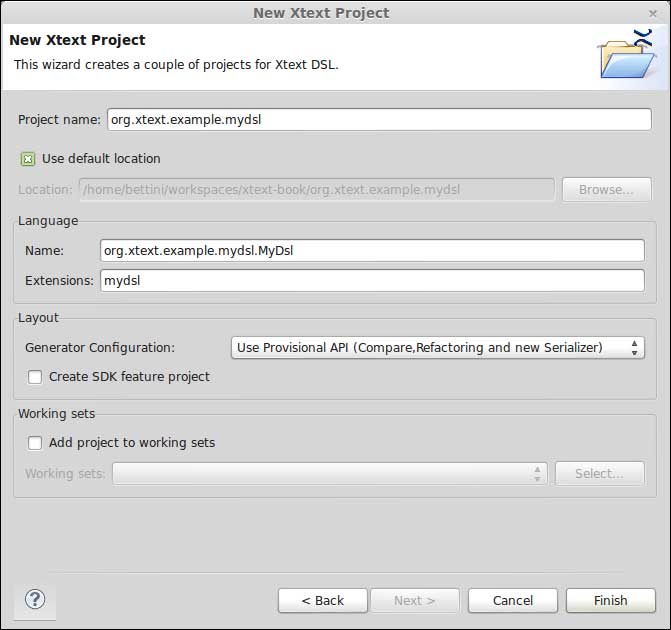Enable Create SDK feature project

click(35, 377)
